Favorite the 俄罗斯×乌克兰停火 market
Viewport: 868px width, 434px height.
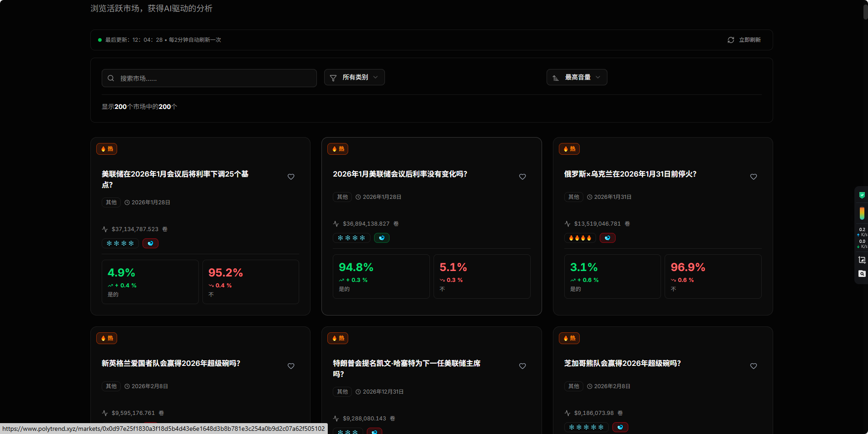click(x=754, y=177)
